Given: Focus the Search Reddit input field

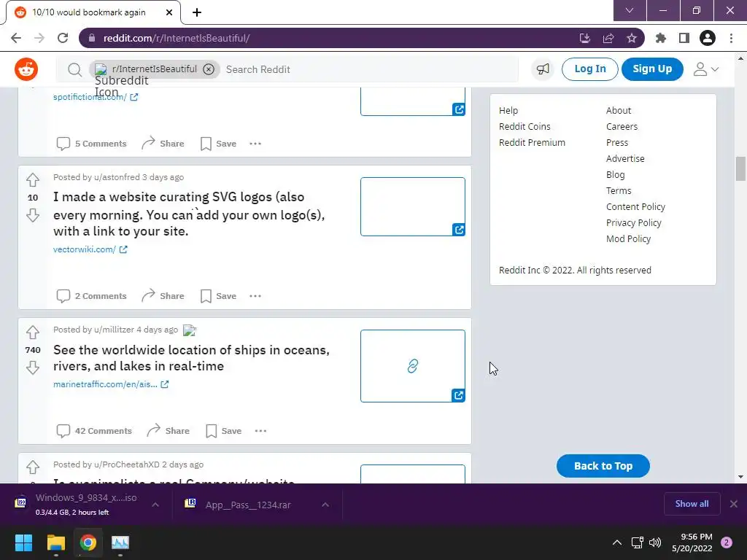Looking at the screenshot, I should [369, 69].
